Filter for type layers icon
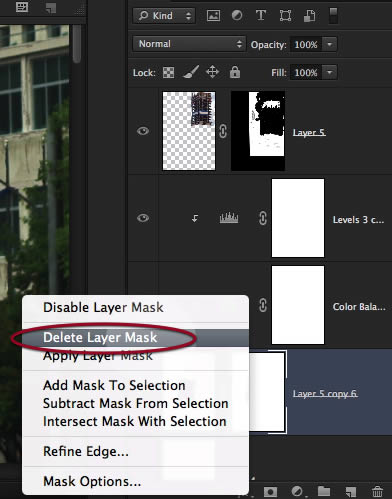The width and height of the screenshot is (392, 499). coord(261,15)
